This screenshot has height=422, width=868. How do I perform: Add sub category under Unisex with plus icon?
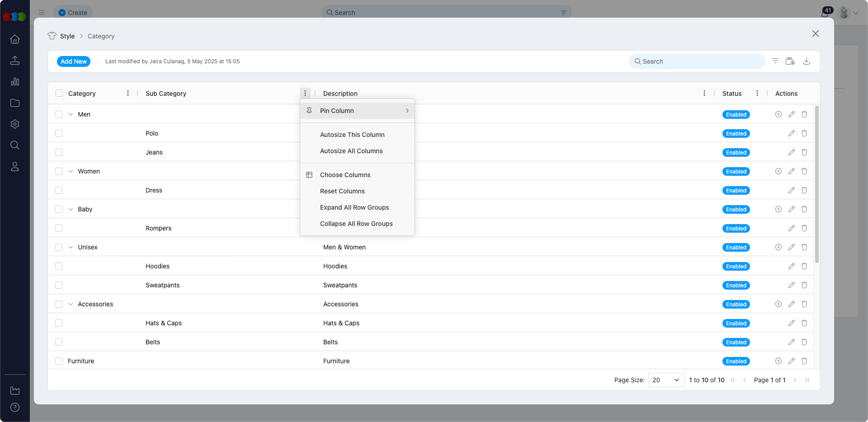[778, 247]
